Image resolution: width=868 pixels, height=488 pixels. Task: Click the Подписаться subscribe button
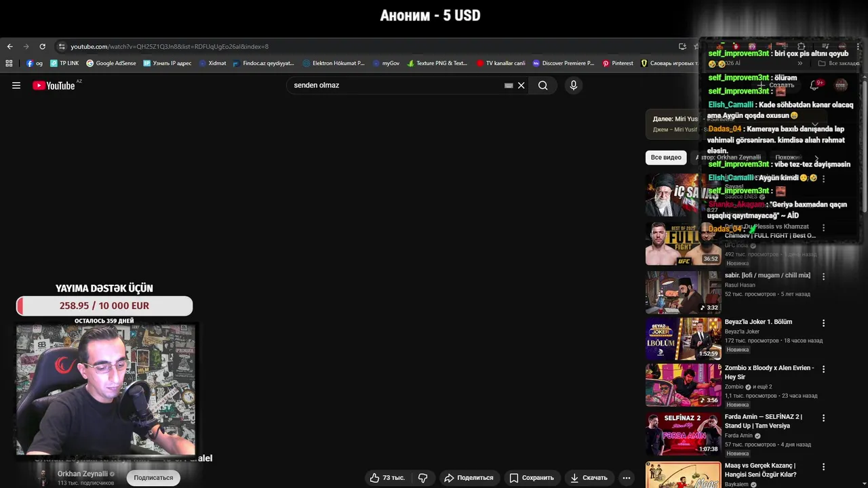click(153, 478)
